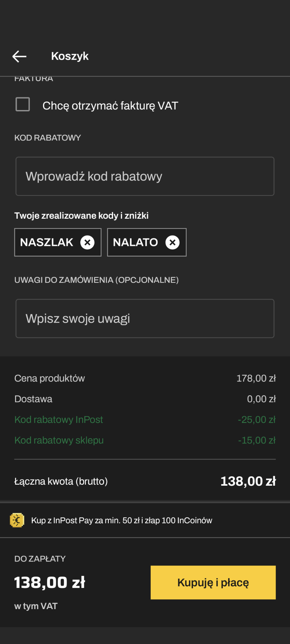Click the '-25,00 zł' InPost discount amount
This screenshot has width=290, height=644.
256,420
